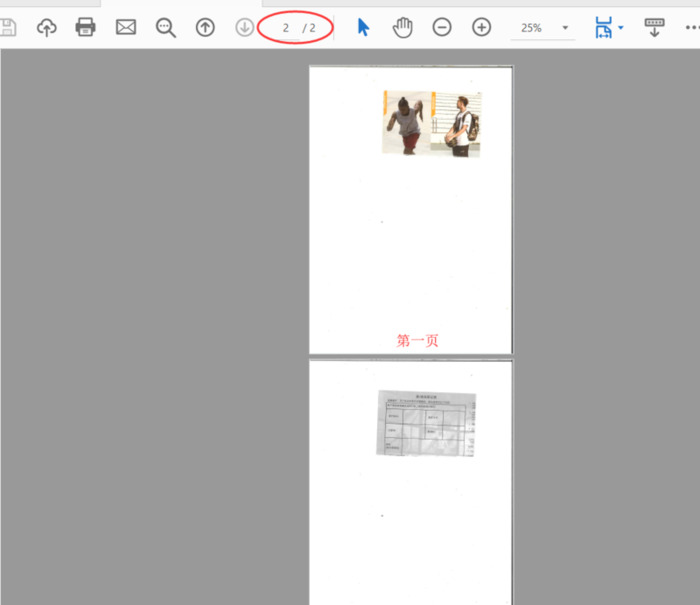The height and width of the screenshot is (605, 700).
Task: Print the PDF document
Action: coord(86,27)
